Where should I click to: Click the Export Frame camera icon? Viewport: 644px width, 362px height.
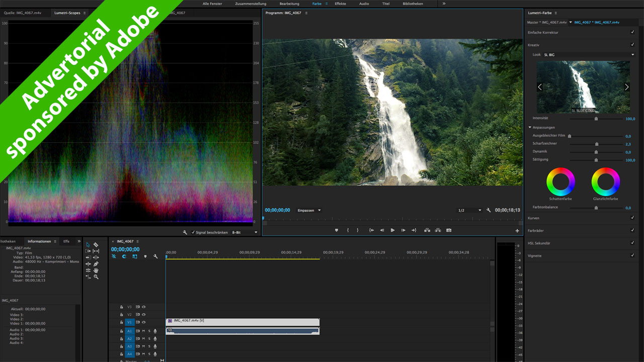(x=449, y=230)
